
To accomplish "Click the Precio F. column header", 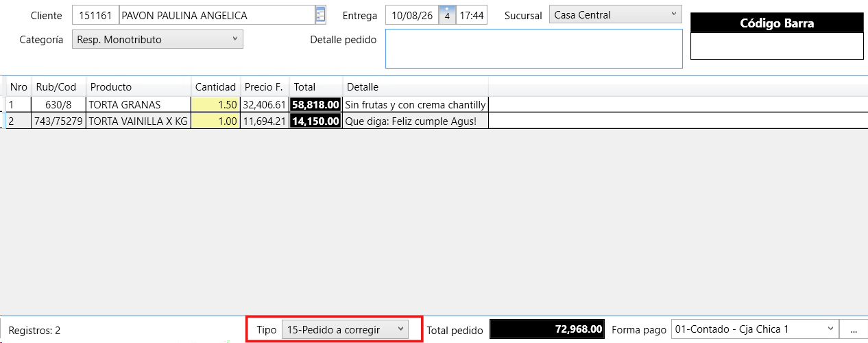I will coord(264,87).
